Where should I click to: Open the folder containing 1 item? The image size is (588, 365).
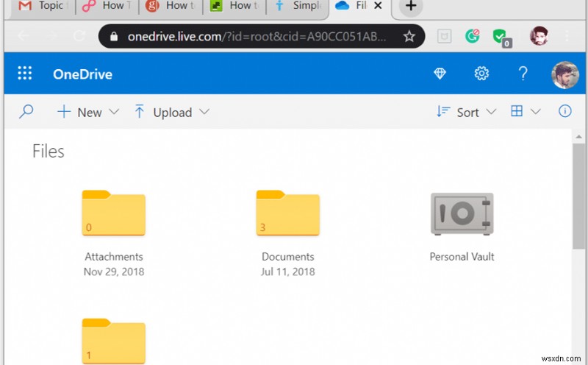[x=114, y=341]
